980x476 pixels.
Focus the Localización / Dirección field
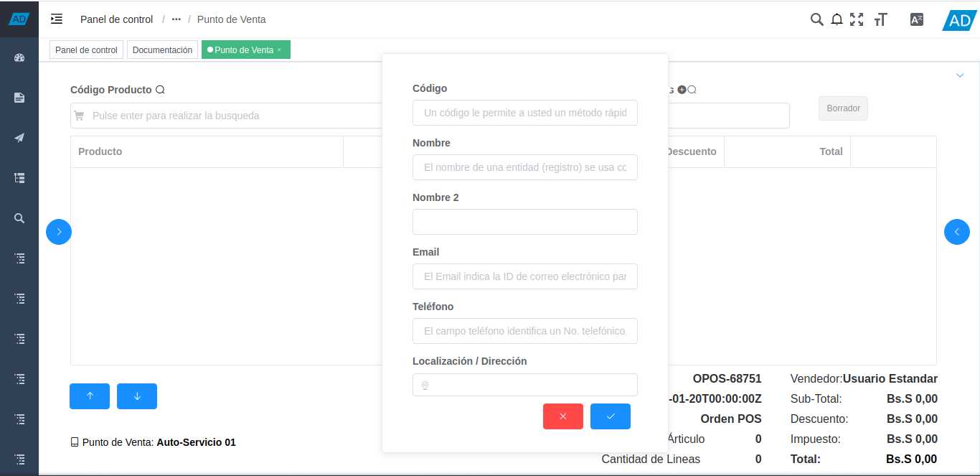[x=525, y=385]
